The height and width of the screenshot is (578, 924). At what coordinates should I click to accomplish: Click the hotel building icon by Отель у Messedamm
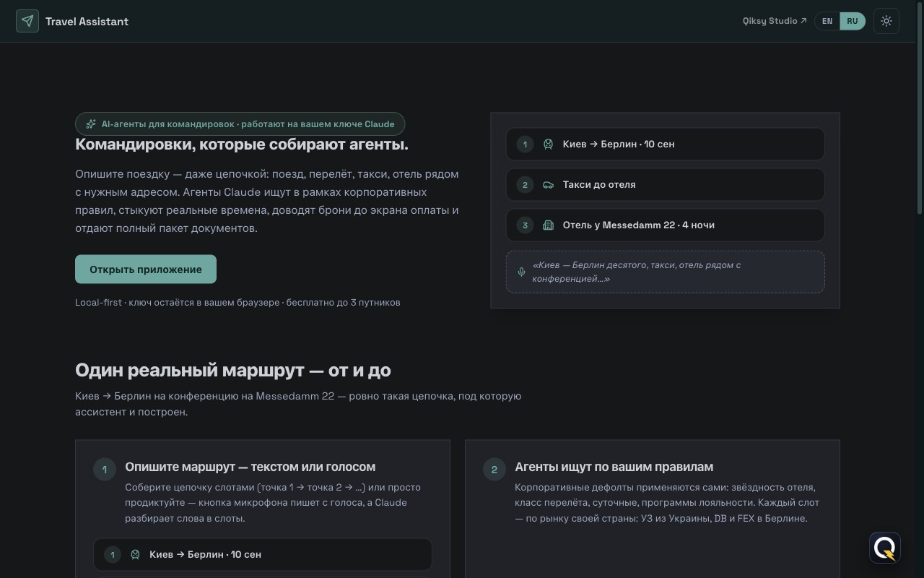(x=549, y=225)
